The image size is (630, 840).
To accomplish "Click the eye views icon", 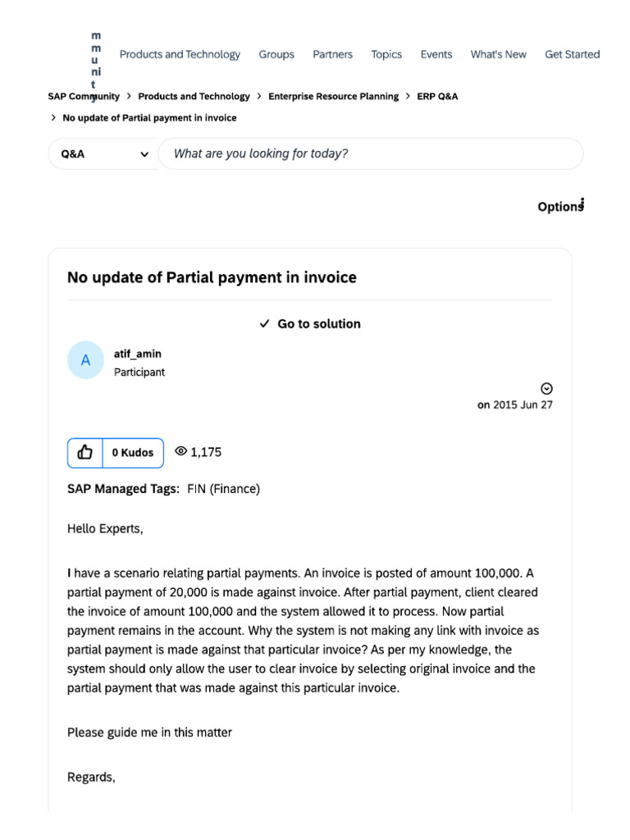I will click(181, 452).
